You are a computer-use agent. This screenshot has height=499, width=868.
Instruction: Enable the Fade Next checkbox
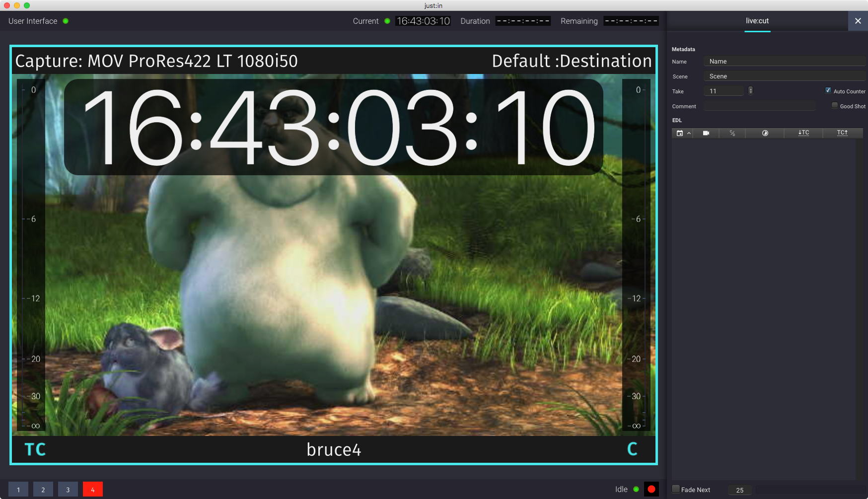676,489
